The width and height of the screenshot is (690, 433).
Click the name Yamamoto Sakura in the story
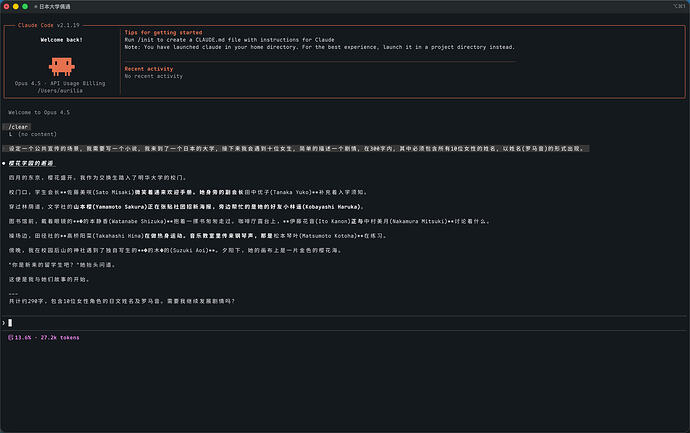(x=120, y=207)
